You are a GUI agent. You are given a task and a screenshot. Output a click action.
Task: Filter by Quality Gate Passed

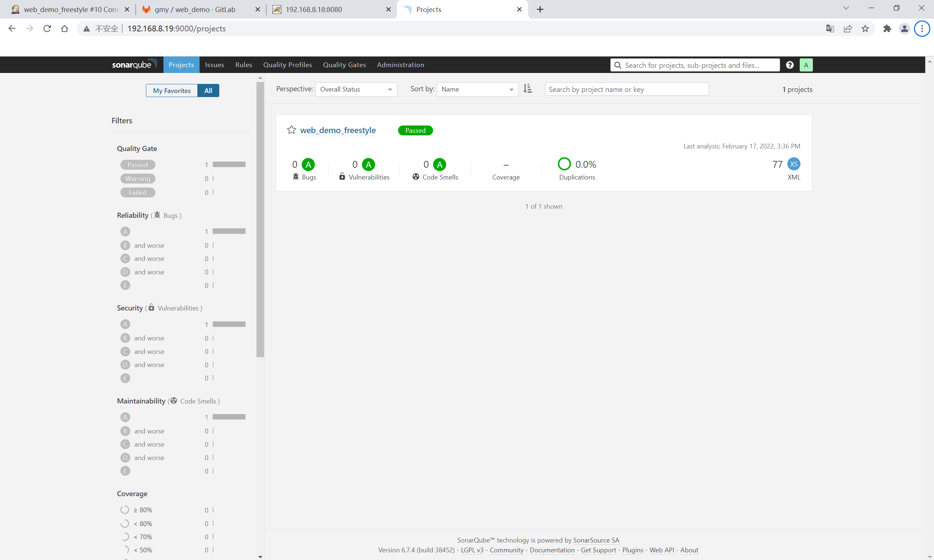138,165
